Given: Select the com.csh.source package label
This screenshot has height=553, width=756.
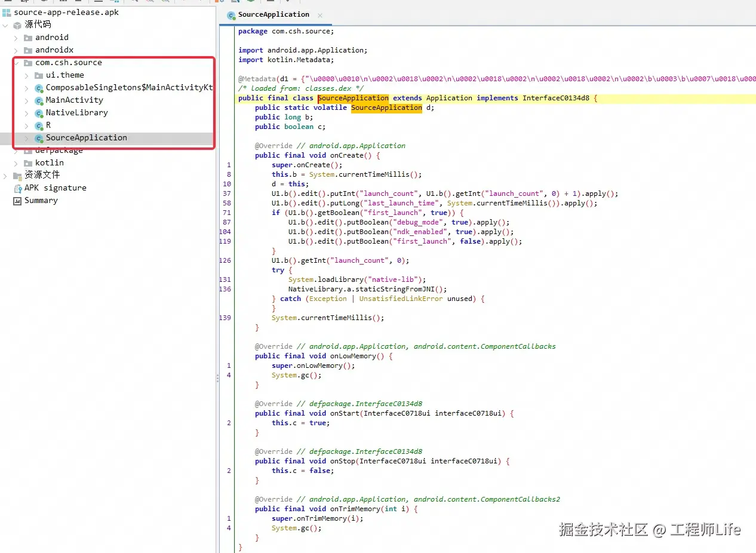Looking at the screenshot, I should coord(69,63).
